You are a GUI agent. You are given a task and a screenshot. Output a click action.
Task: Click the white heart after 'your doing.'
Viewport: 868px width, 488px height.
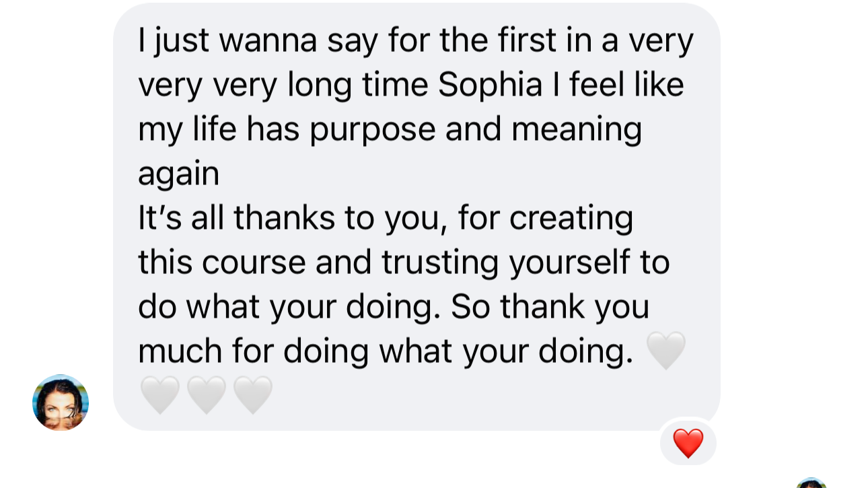click(665, 351)
